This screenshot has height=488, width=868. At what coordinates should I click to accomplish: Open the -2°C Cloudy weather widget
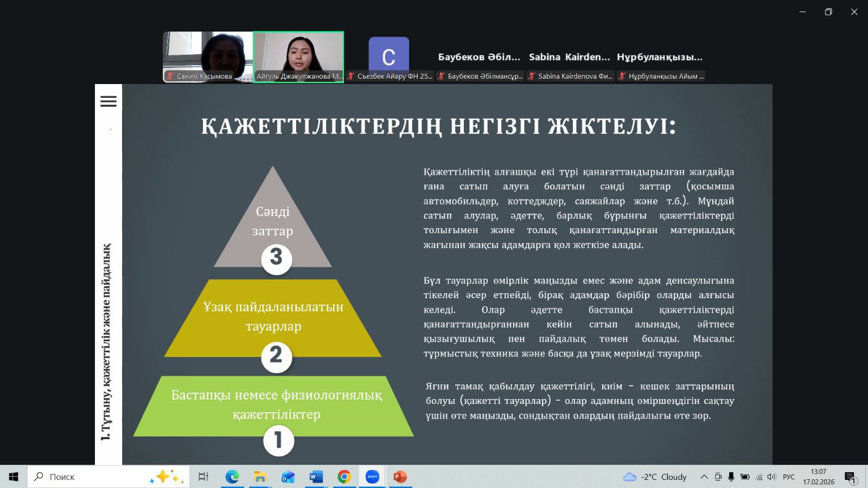(655, 477)
